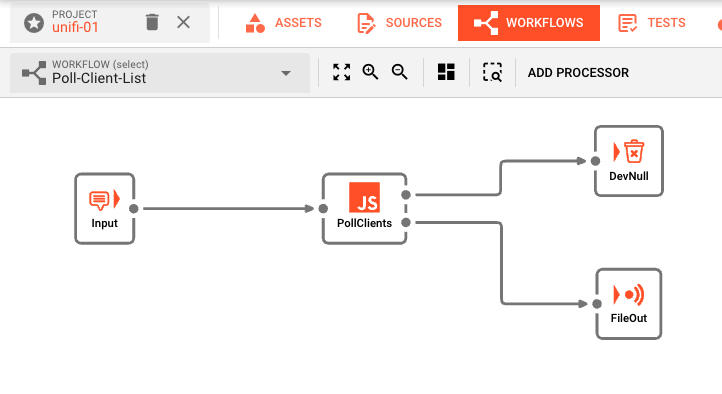Close the unifi-01 project
The image size is (722, 394).
(183, 22)
